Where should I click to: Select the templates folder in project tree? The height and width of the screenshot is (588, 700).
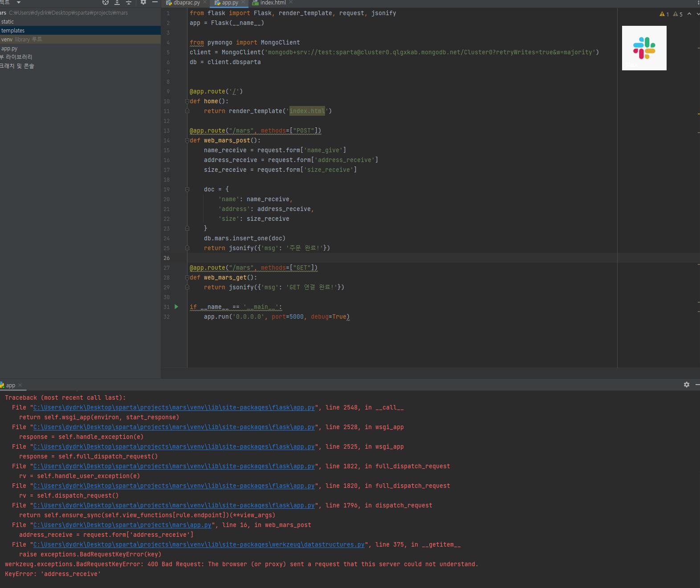[80, 31]
